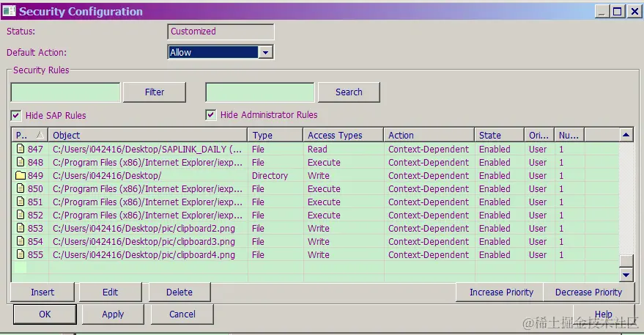Click the Apply button
Viewport: 644px width, 335px height.
coord(113,314)
